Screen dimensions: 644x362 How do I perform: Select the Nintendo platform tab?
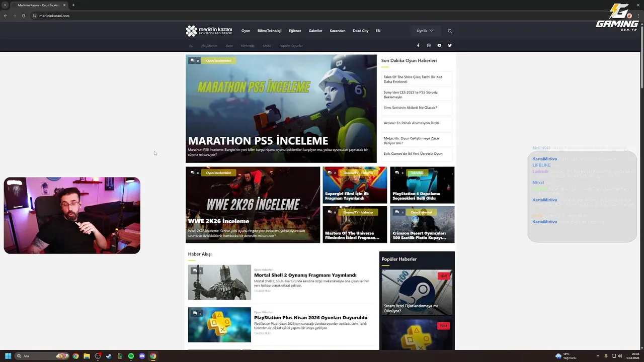click(248, 46)
